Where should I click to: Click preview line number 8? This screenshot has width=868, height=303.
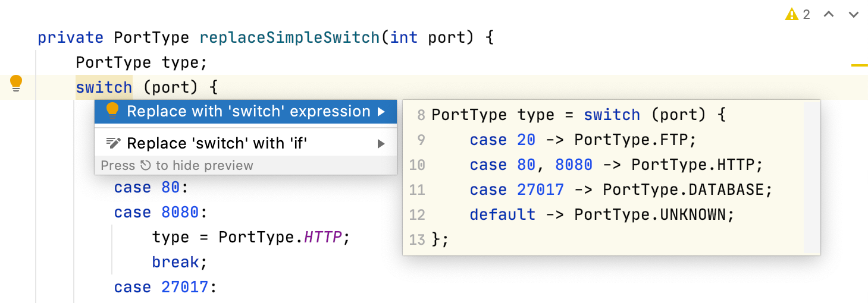pyautogui.click(x=421, y=115)
